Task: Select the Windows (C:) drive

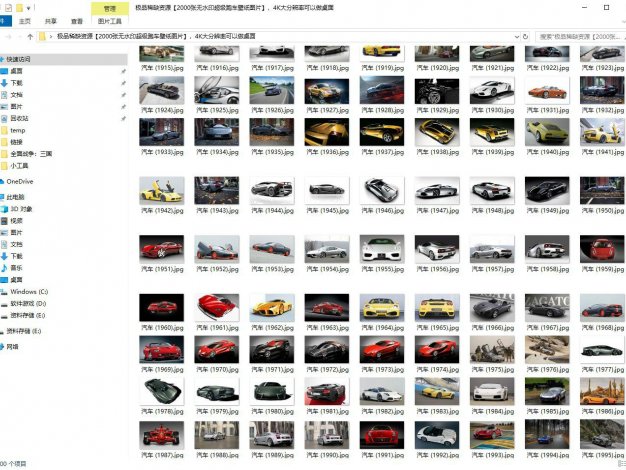Action: click(29, 291)
